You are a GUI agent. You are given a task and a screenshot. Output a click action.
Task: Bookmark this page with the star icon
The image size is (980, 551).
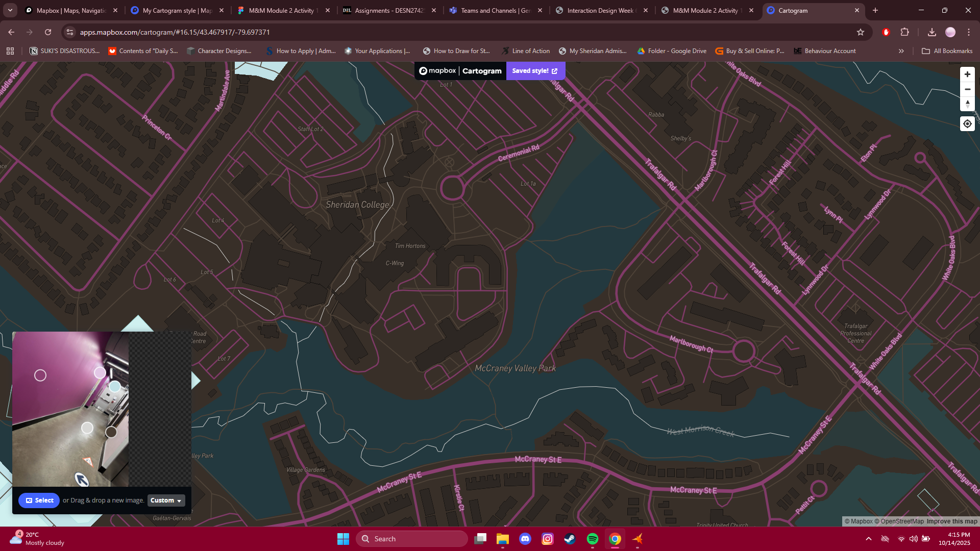click(x=861, y=32)
